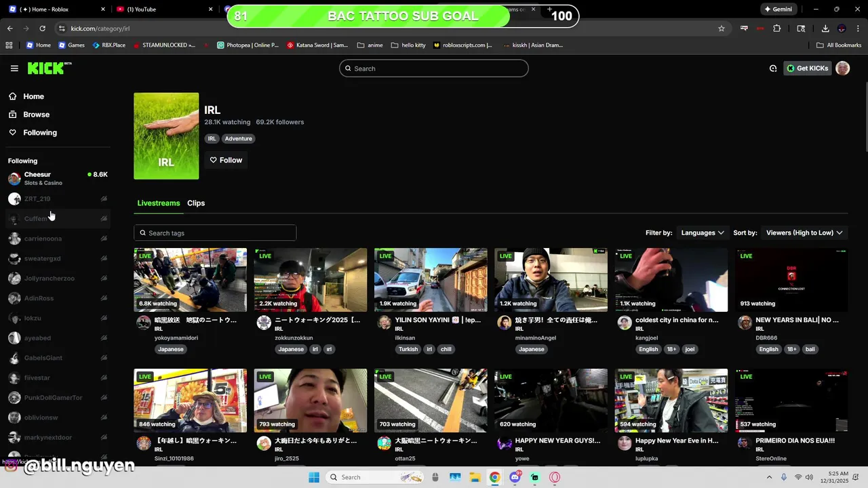The width and height of the screenshot is (868, 488).
Task: Toggle Follow for the IRL category
Action: click(226, 160)
